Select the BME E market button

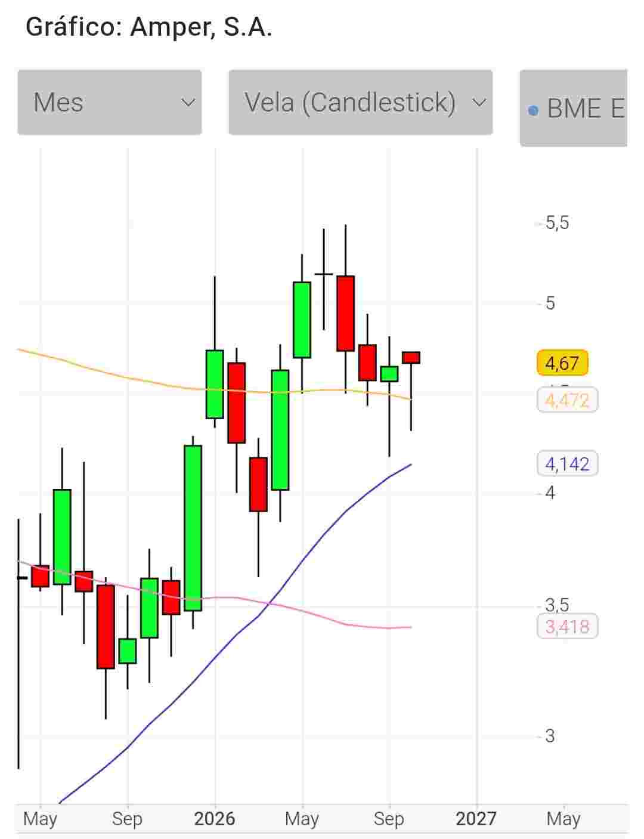(x=574, y=108)
